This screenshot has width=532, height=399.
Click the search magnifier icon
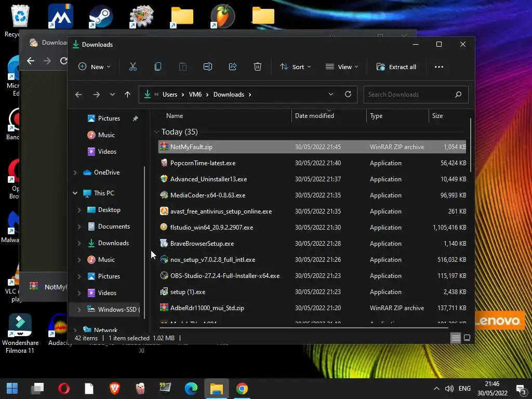tap(458, 95)
